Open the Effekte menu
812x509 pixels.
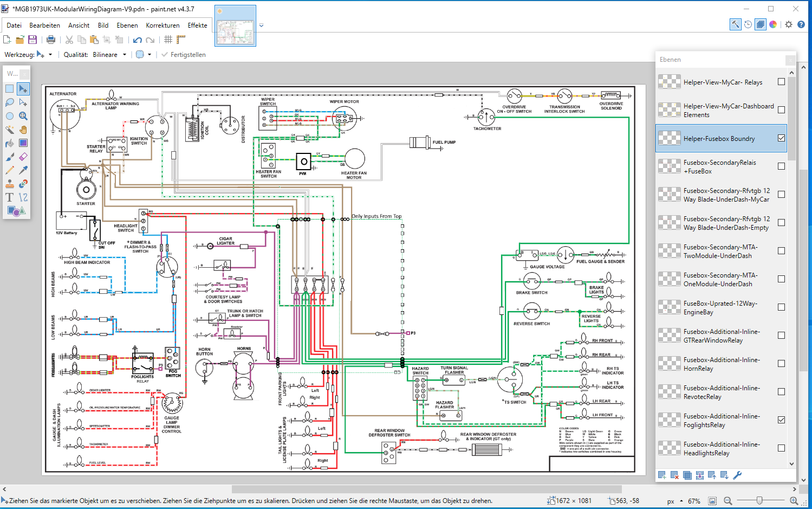tap(197, 25)
